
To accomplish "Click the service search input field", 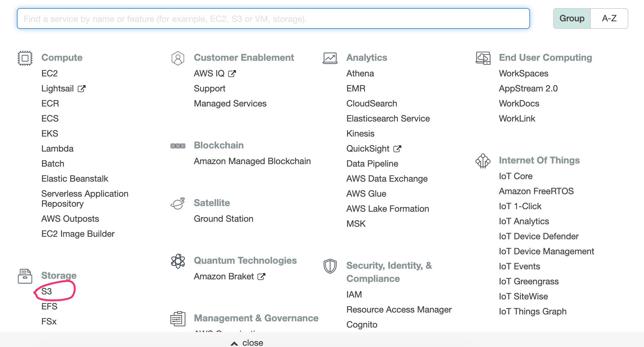I will pyautogui.click(x=273, y=18).
